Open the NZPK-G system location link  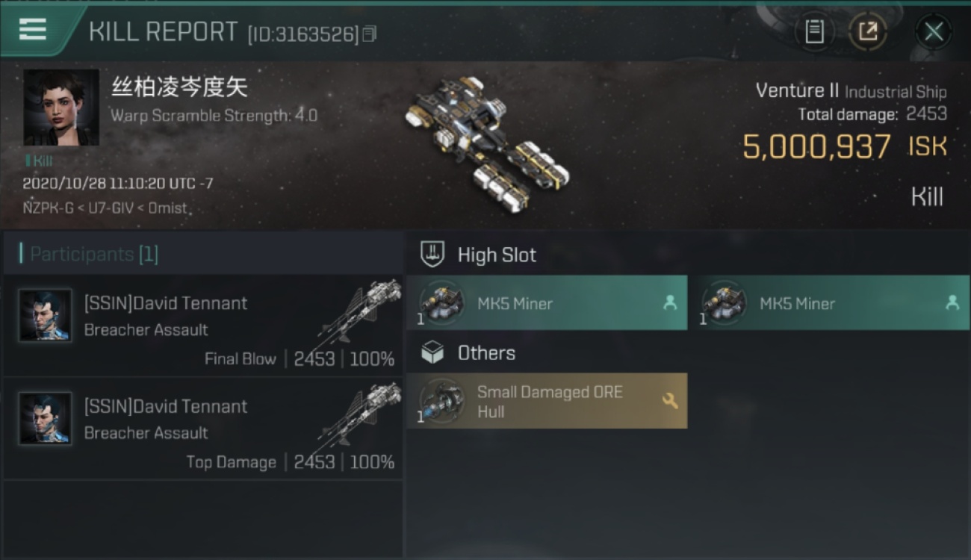click(48, 208)
